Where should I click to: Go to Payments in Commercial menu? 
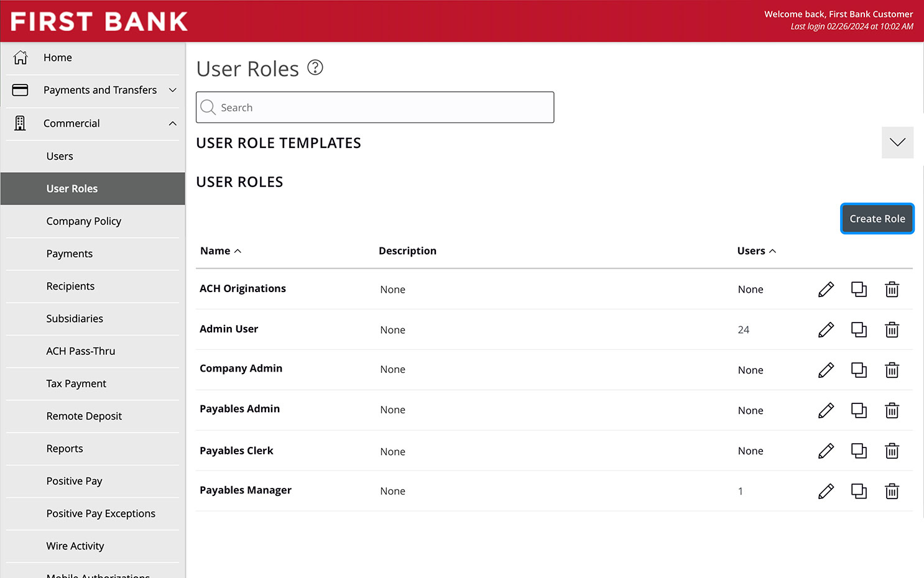point(93,254)
